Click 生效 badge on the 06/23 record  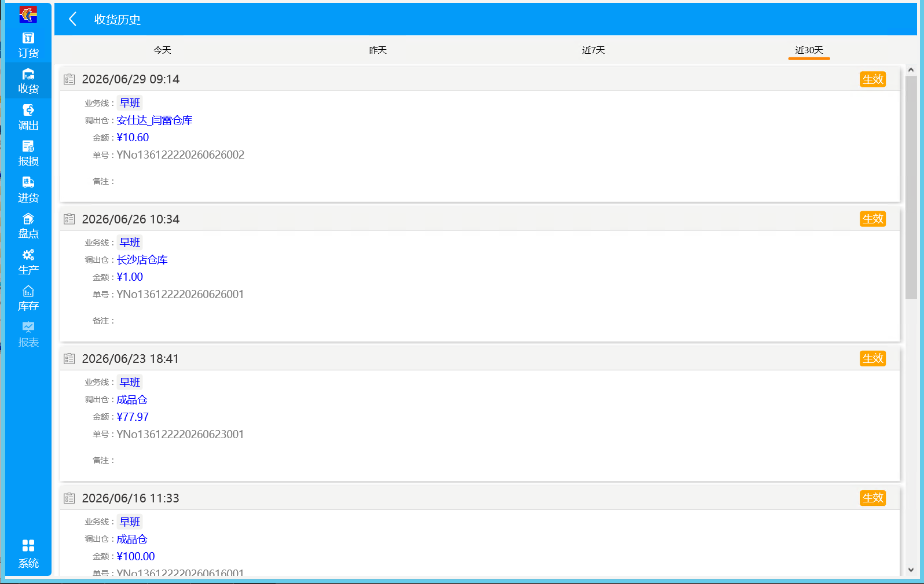coord(872,358)
